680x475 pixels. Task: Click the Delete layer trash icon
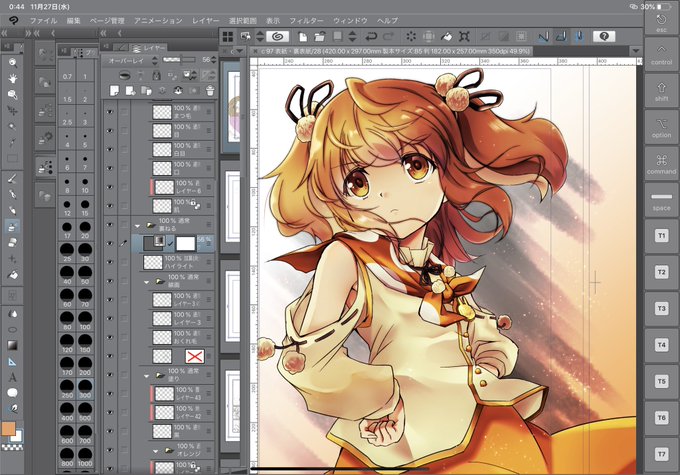(x=210, y=91)
